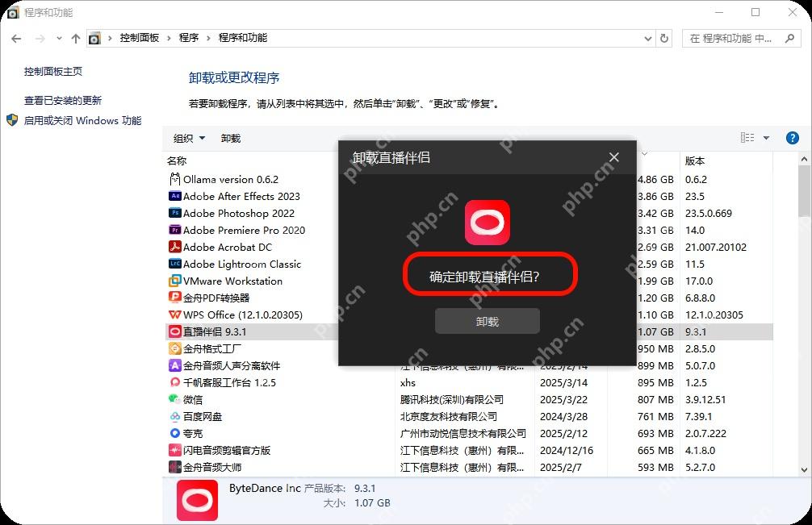The image size is (812, 525).
Task: Open 启用或关闭 Windows 功能 link
Action: tap(82, 120)
